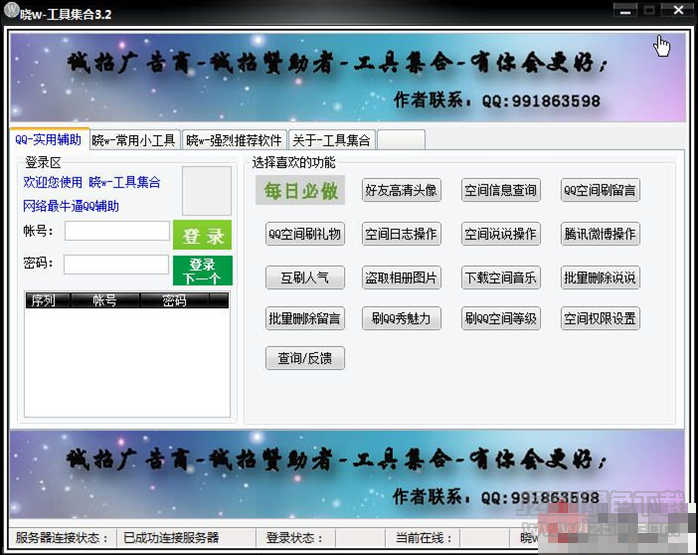Screen dimensions: 698x555
Task: Click 当前在线 label in status bar
Action: click(x=424, y=538)
